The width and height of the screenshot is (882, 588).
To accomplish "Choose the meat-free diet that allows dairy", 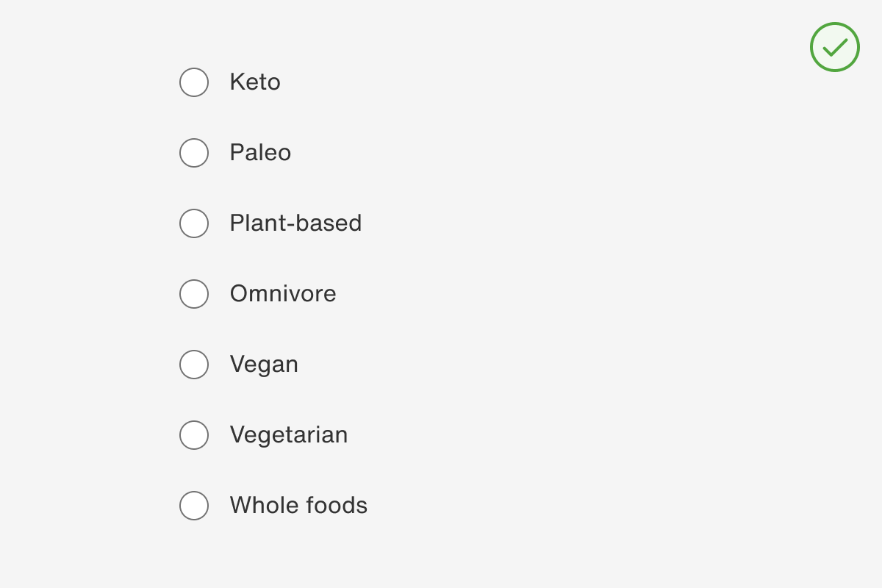I will click(x=194, y=435).
